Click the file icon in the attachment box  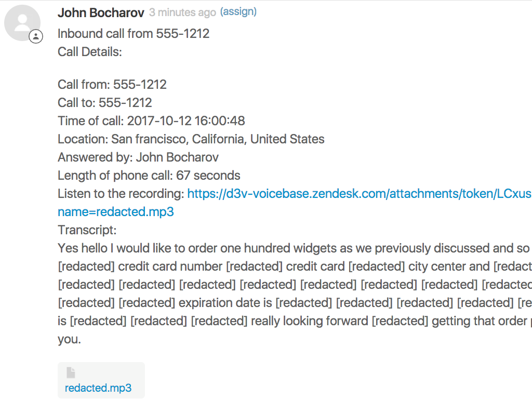(x=71, y=373)
